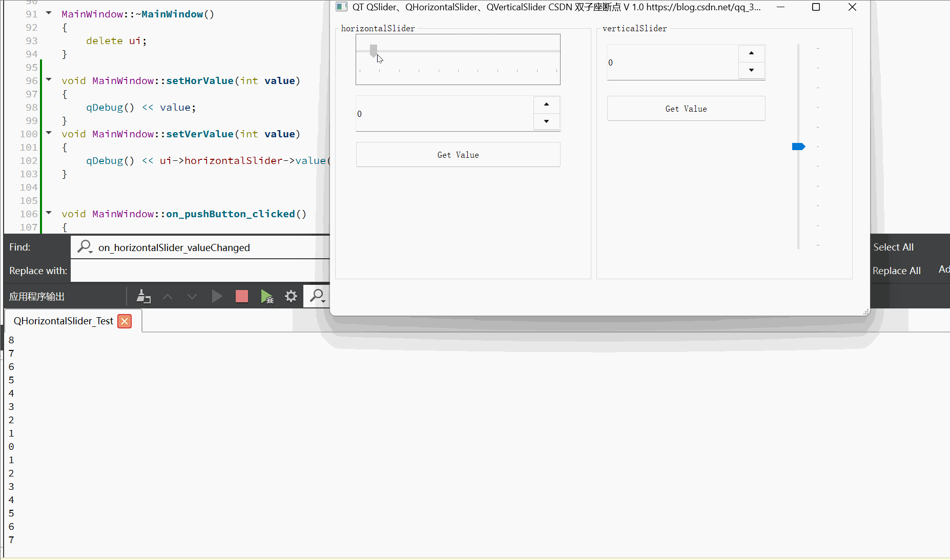The image size is (950, 560).
Task: Switch to the QHorizontalSlider_Test output tab
Action: [63, 321]
